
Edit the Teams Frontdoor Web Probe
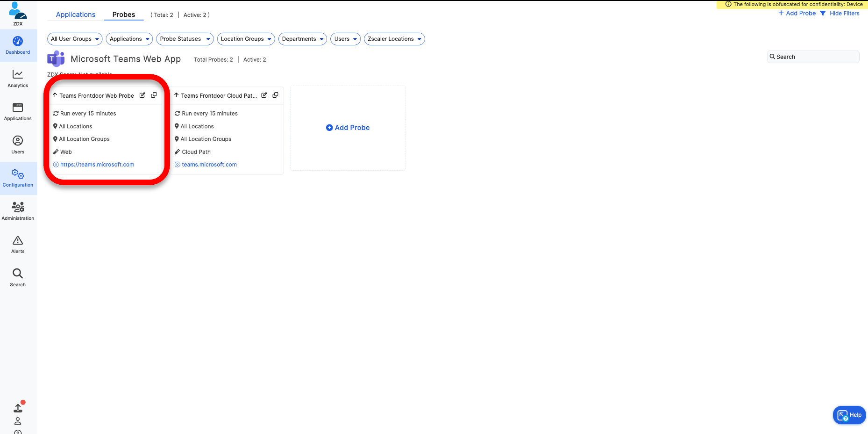pos(142,95)
